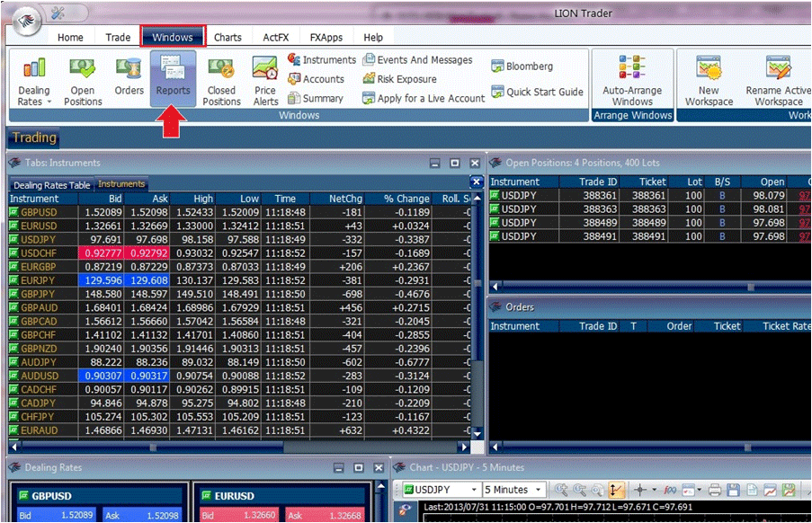
Task: Sort instruments by NetChg column header
Action: pyautogui.click(x=337, y=199)
